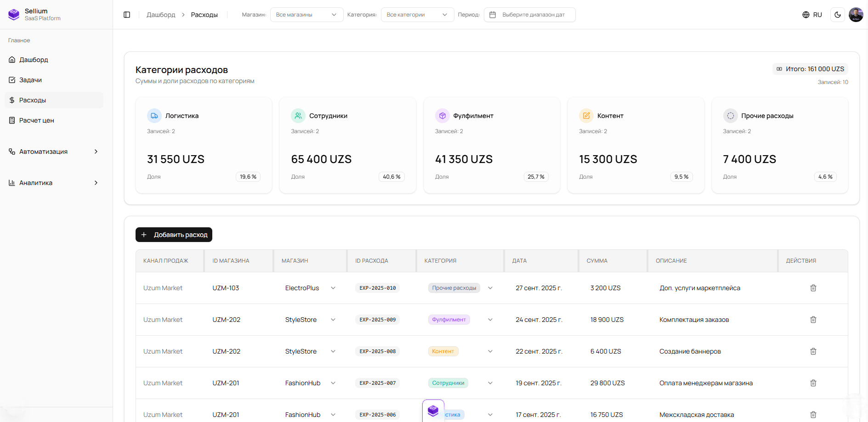This screenshot has width=868, height=422.
Task: Click the date range picker field
Action: tap(529, 15)
